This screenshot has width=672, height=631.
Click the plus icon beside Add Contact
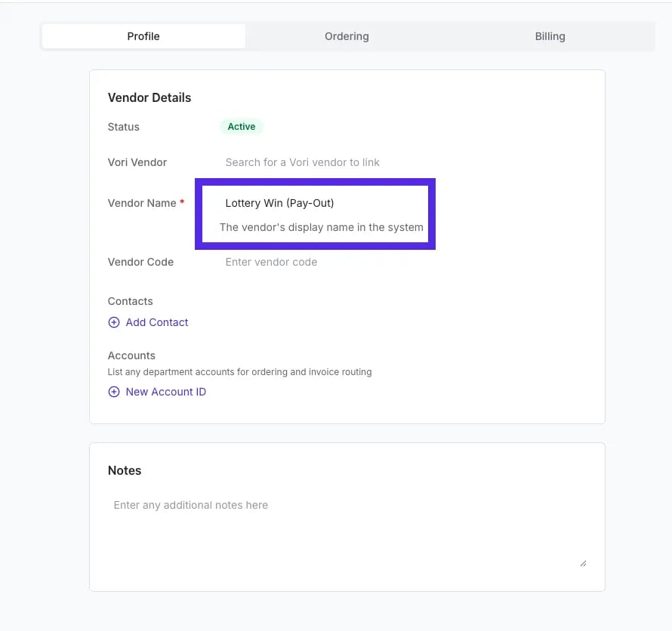(113, 322)
